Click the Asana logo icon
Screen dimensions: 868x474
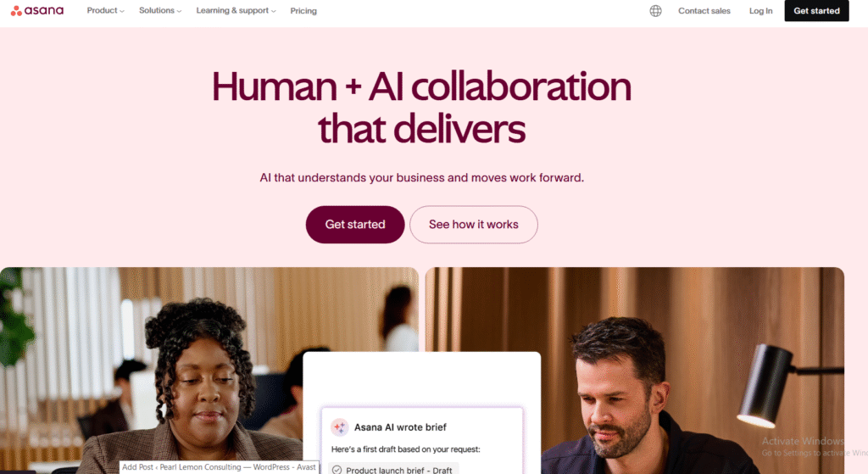17,10
